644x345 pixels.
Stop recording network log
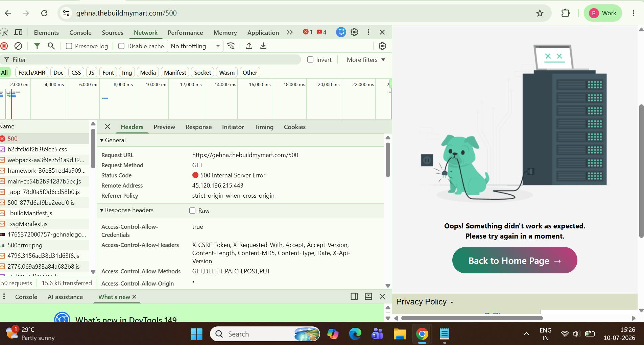4,46
